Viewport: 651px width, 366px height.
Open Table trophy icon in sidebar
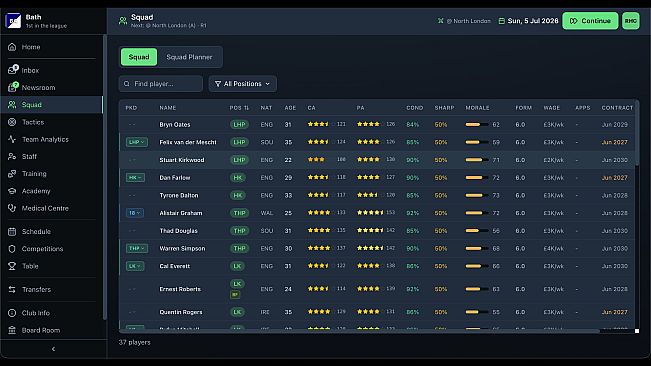click(12, 266)
